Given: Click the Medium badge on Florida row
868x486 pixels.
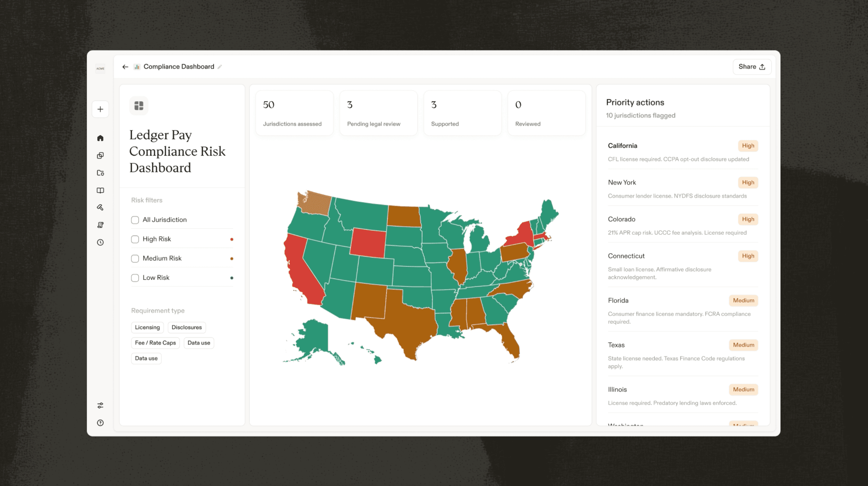Looking at the screenshot, I should click(x=743, y=300).
